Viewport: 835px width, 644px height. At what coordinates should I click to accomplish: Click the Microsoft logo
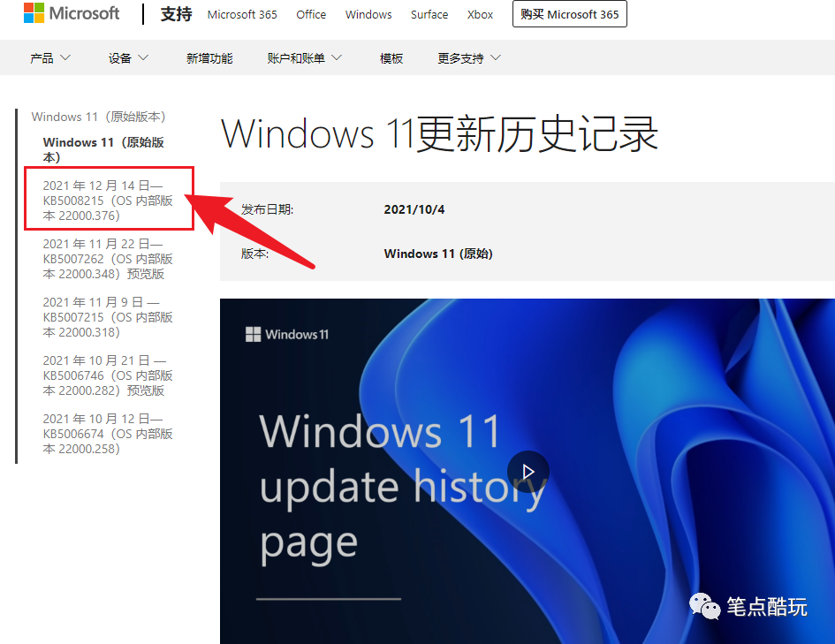(x=72, y=13)
